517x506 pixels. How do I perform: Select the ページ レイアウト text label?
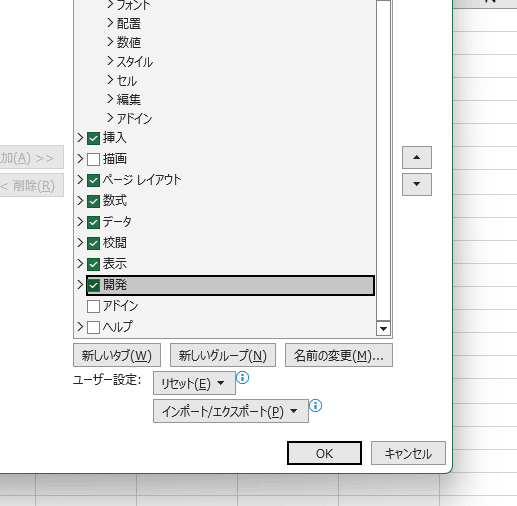coord(142,180)
